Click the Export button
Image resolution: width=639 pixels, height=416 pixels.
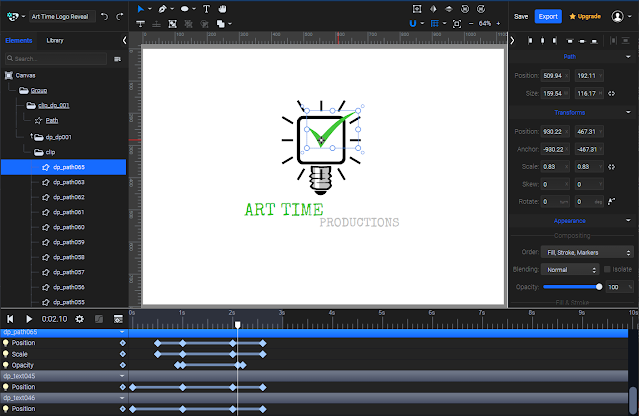548,16
